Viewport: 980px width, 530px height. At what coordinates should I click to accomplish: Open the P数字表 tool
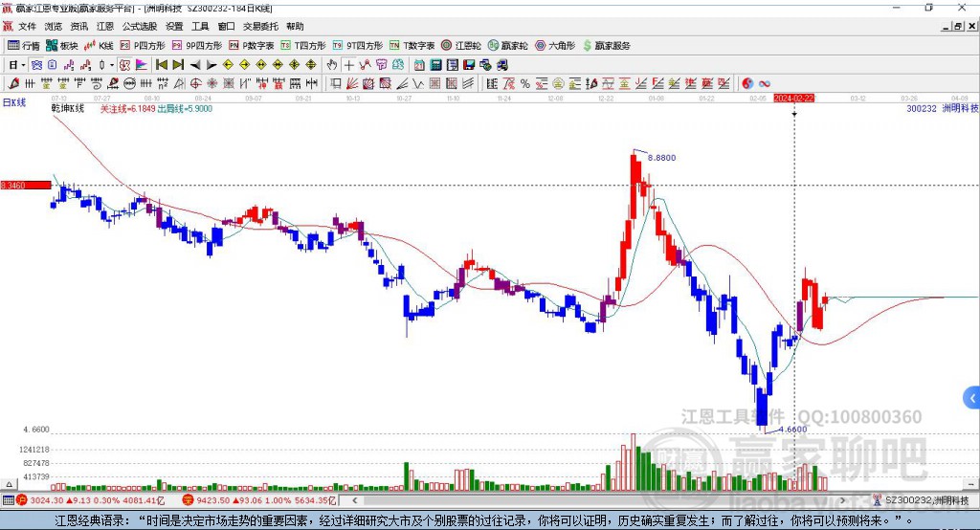[252, 46]
